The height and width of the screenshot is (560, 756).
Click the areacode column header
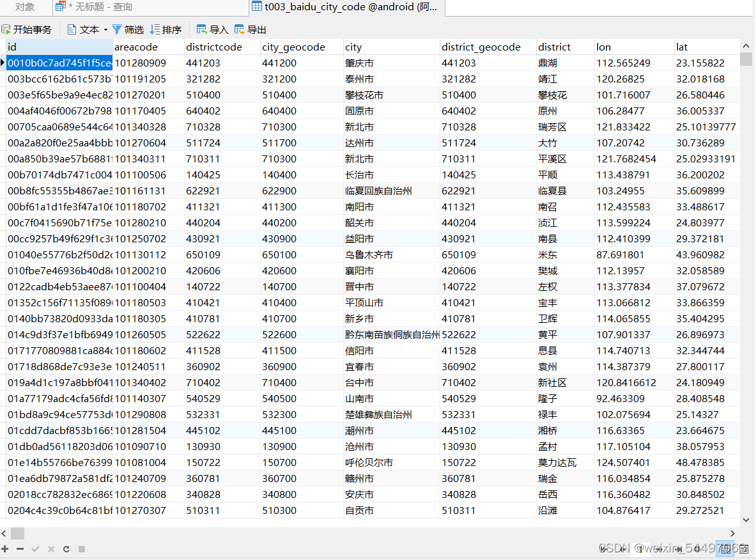(148, 47)
